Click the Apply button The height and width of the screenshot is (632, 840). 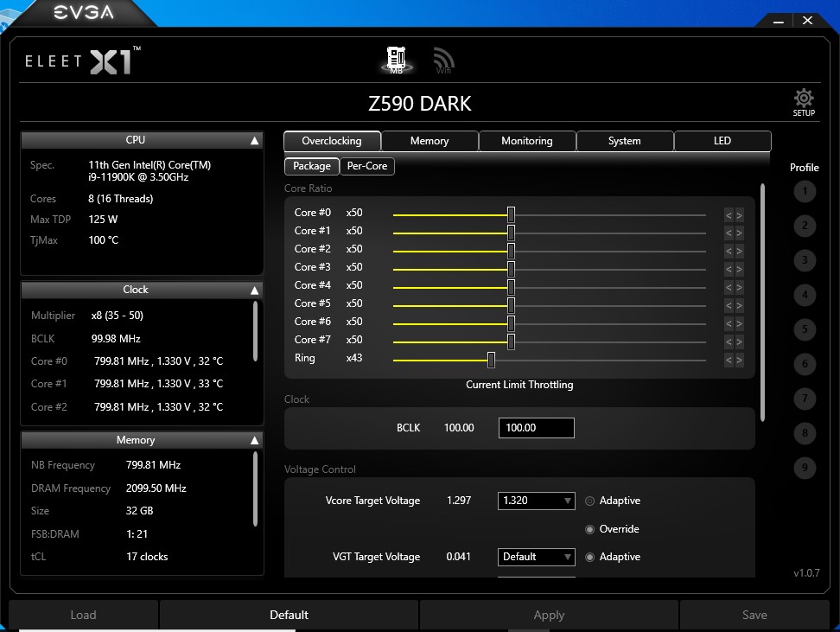549,615
